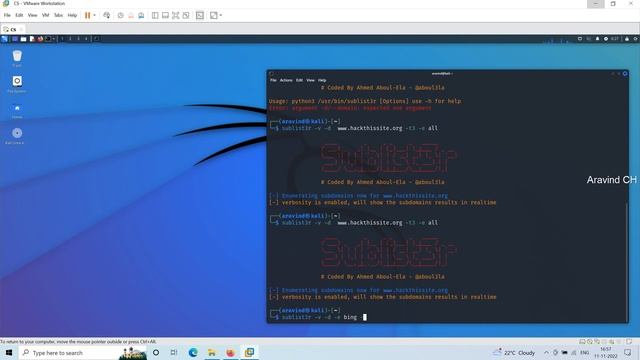
Task: Open File Explorer from the taskbar
Action: (x=212, y=353)
